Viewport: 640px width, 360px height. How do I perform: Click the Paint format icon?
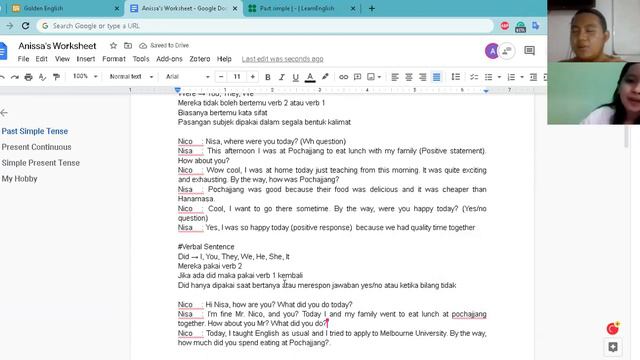pos(56,77)
